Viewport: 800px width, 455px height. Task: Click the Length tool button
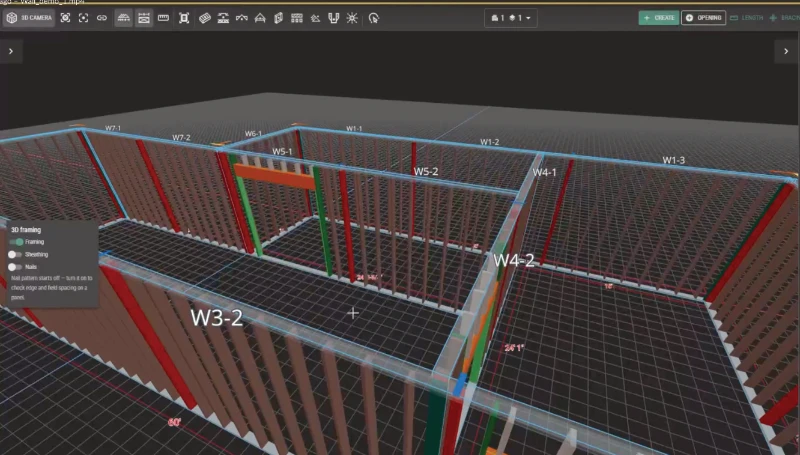click(x=746, y=18)
